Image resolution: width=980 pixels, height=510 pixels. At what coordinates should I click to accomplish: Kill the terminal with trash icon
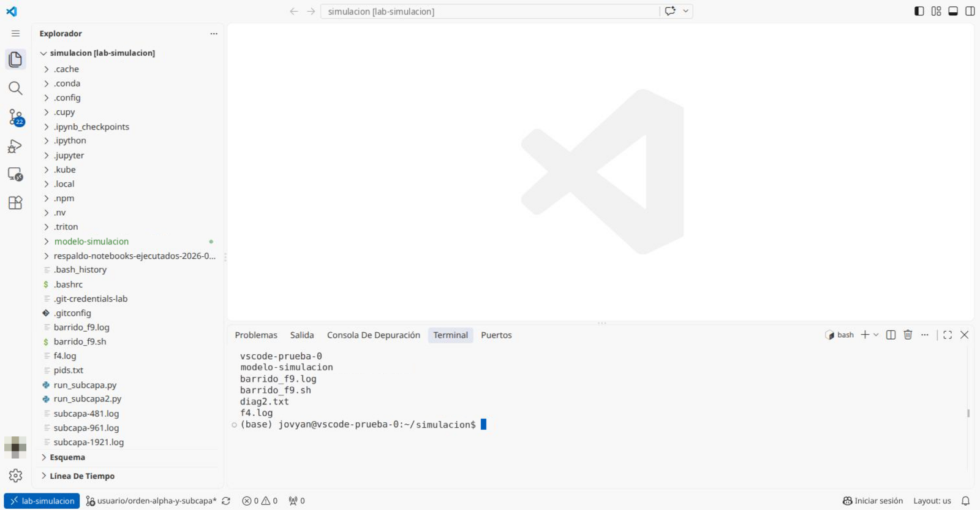pos(908,335)
